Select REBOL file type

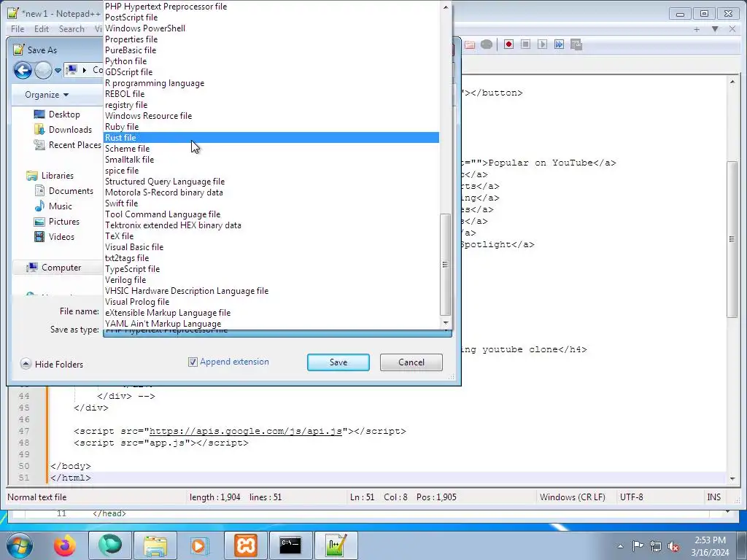[271, 94]
